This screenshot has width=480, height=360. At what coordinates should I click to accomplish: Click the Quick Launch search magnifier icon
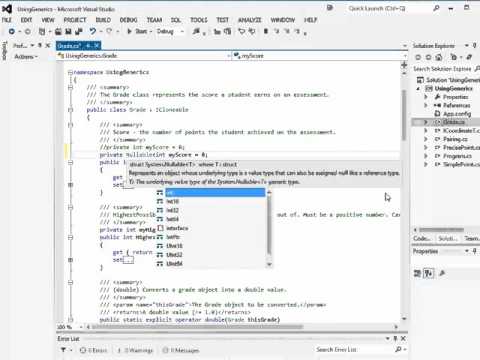(x=436, y=8)
